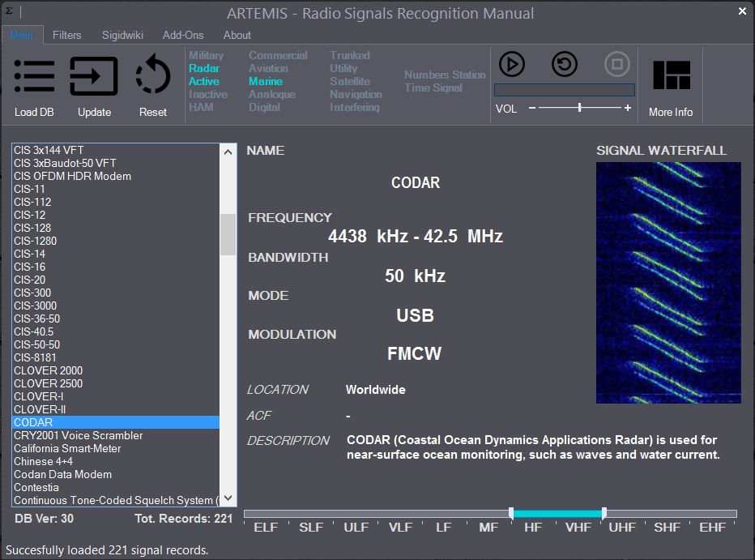This screenshot has height=560, width=755.
Task: Click the Sigma app icon in title bar
Action: tap(9, 11)
